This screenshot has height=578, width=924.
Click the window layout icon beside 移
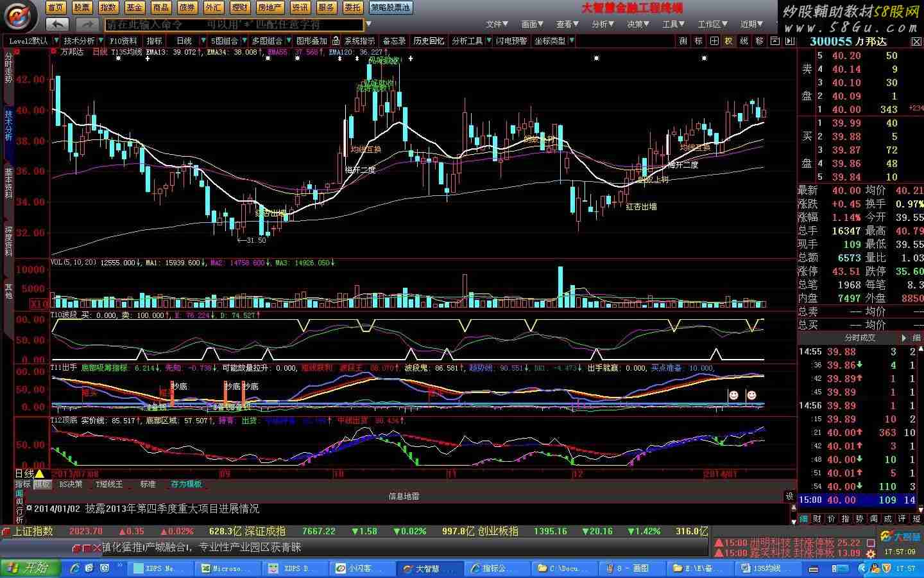pyautogui.click(x=774, y=41)
